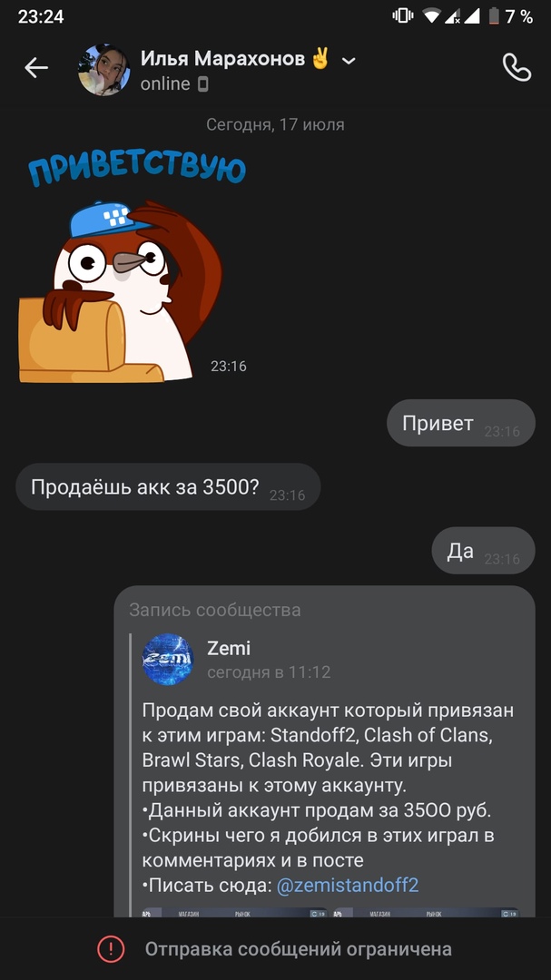551x980 pixels.
Task: Select the 'Продаёшь акк за 3500?' message
Action: 168,487
